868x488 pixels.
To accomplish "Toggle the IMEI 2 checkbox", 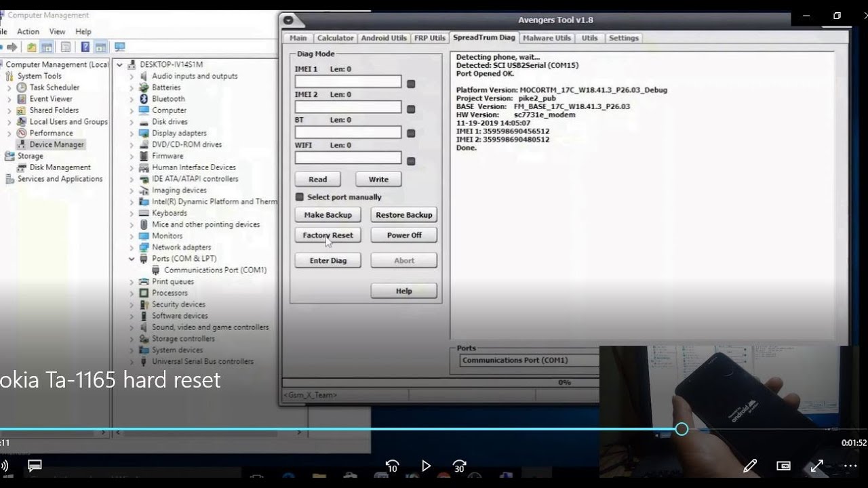I will click(x=411, y=109).
